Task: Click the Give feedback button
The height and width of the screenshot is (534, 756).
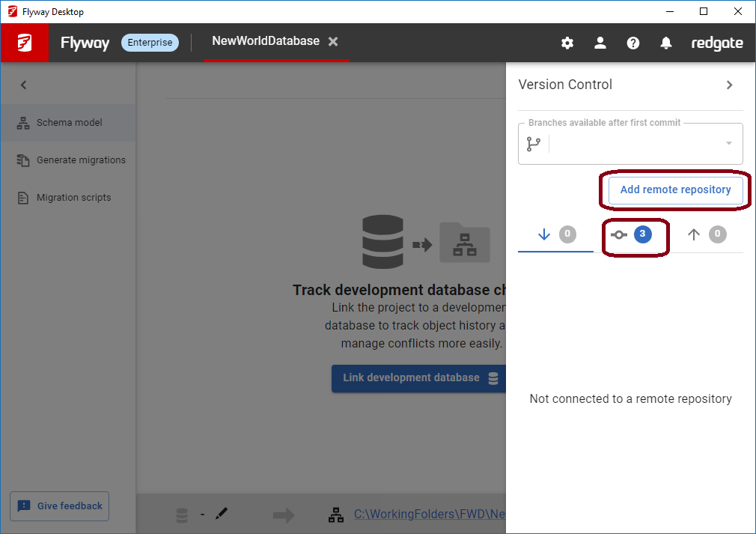Action: click(x=60, y=506)
